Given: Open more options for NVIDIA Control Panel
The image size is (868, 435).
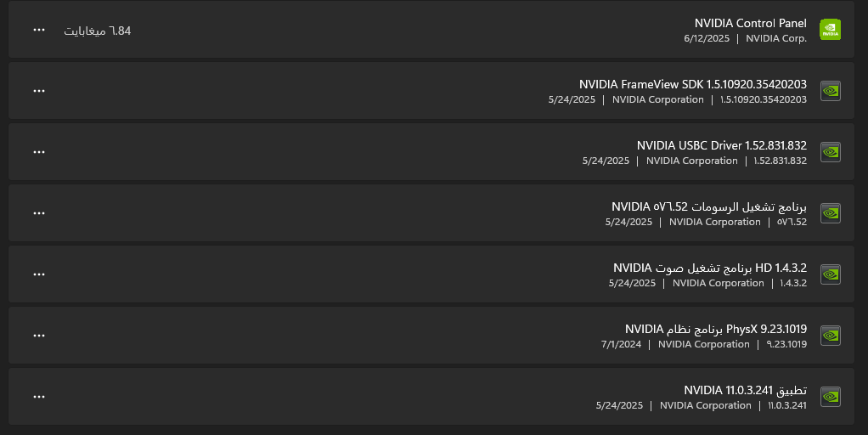Looking at the screenshot, I should [39, 30].
